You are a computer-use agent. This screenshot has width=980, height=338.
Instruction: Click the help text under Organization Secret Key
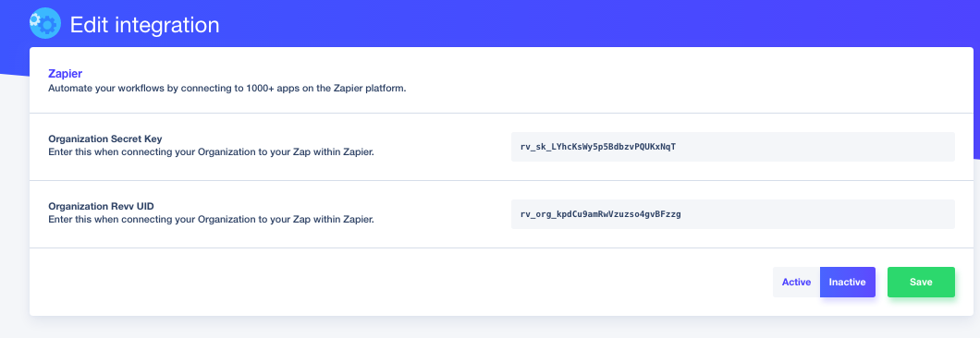coord(211,151)
